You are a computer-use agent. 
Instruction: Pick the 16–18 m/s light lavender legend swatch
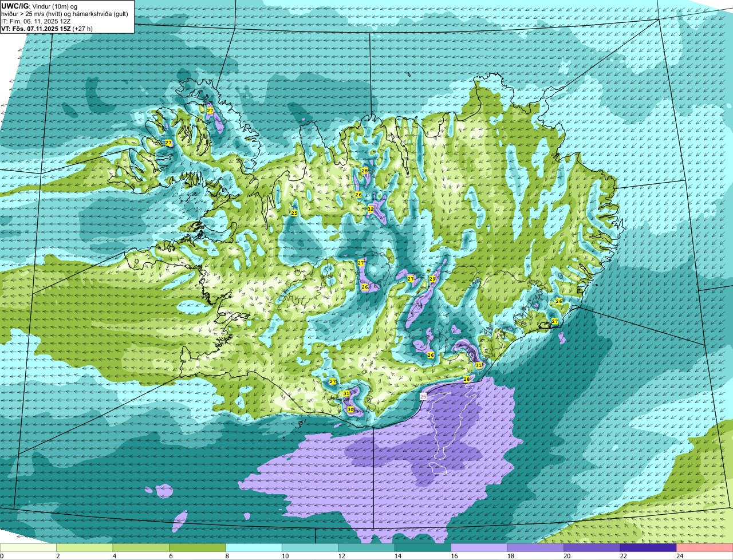point(479,547)
